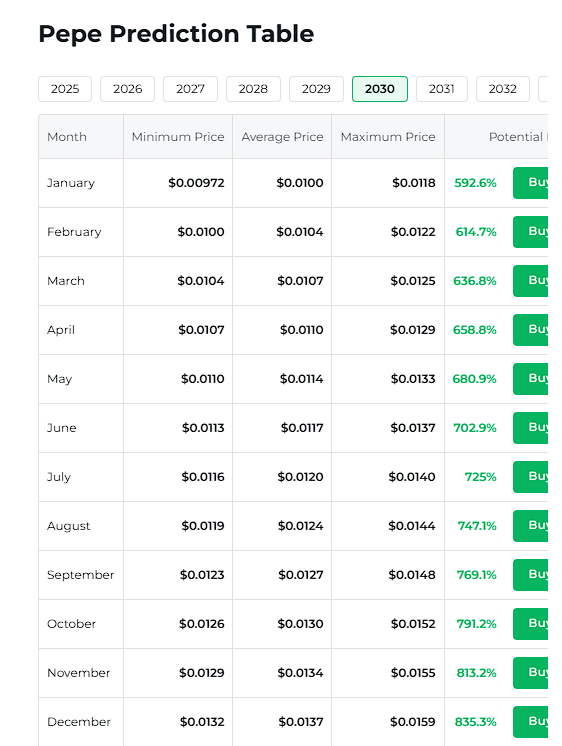Click the 725% potential value
This screenshot has width=562, height=746.
pyautogui.click(x=480, y=477)
